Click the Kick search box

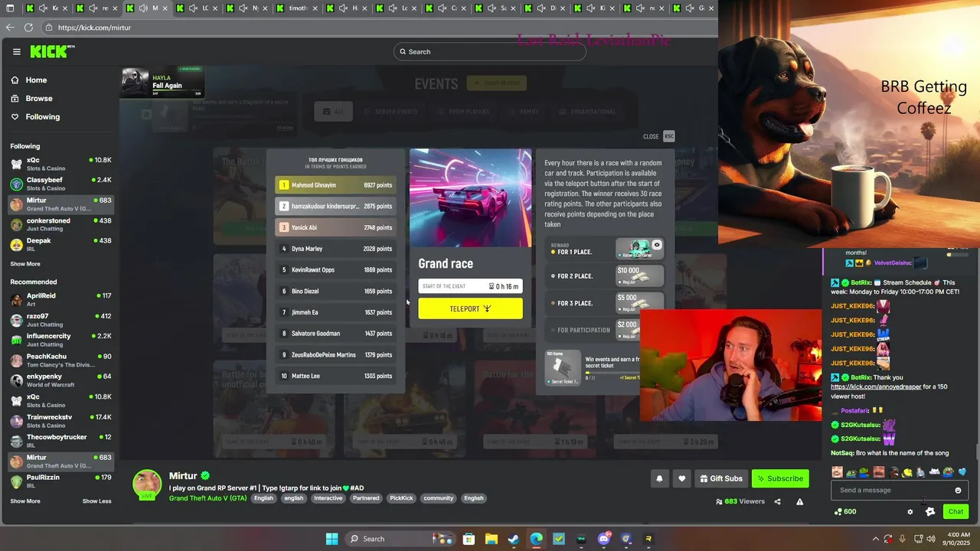pyautogui.click(x=490, y=51)
